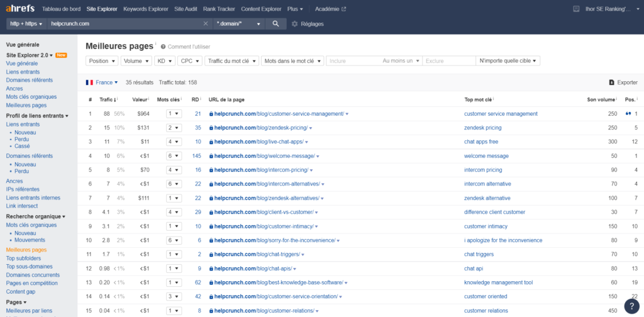Click the Inclure filter input
Screen dimensions: 644x317
tap(353, 61)
